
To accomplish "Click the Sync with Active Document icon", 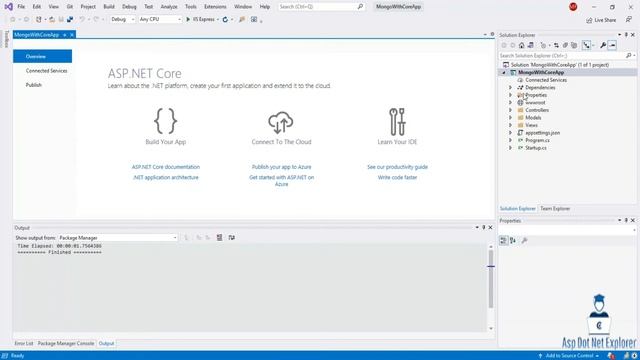I will [x=556, y=45].
